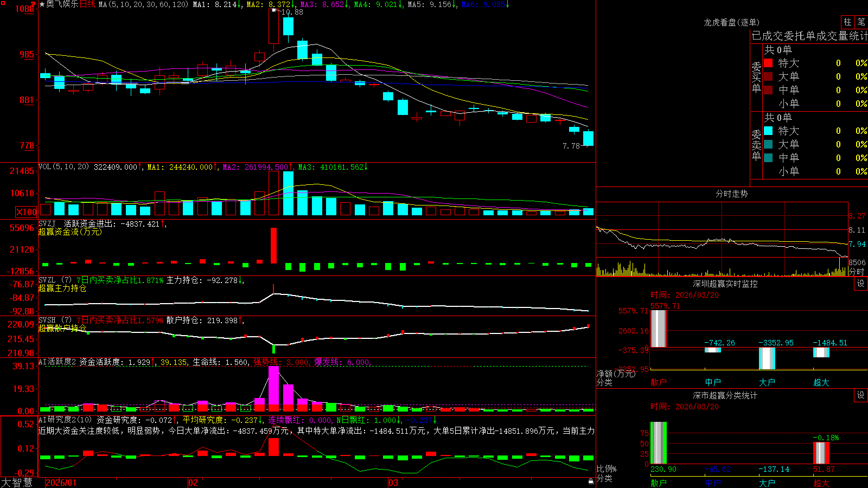Click the cyan 特大 swatch under 委卖单
Screen dimensions: 868x488
point(768,131)
